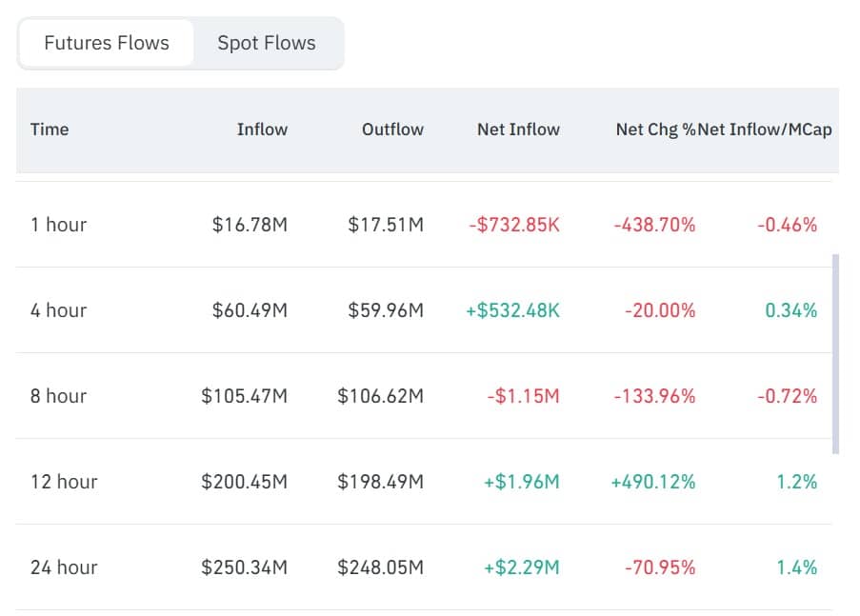Click the Time column header
This screenshot has width=860, height=616.
click(x=49, y=129)
